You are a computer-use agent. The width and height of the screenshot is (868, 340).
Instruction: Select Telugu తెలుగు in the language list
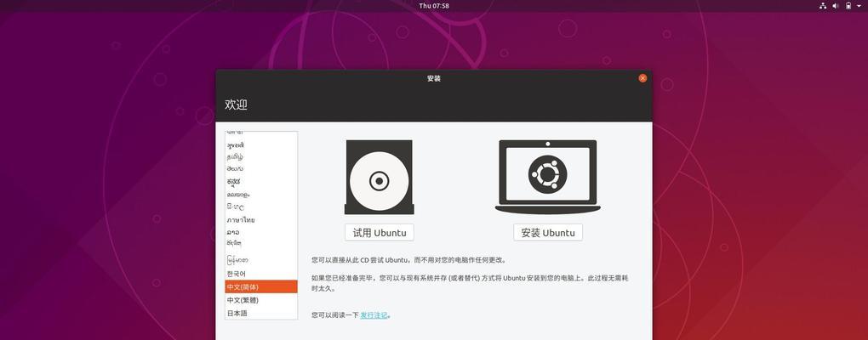pos(261,168)
